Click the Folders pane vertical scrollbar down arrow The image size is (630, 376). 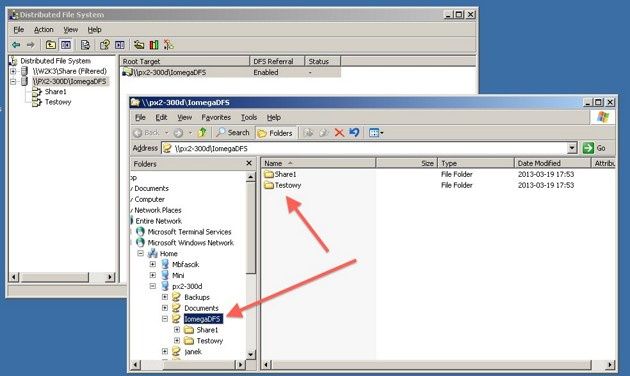click(x=251, y=354)
